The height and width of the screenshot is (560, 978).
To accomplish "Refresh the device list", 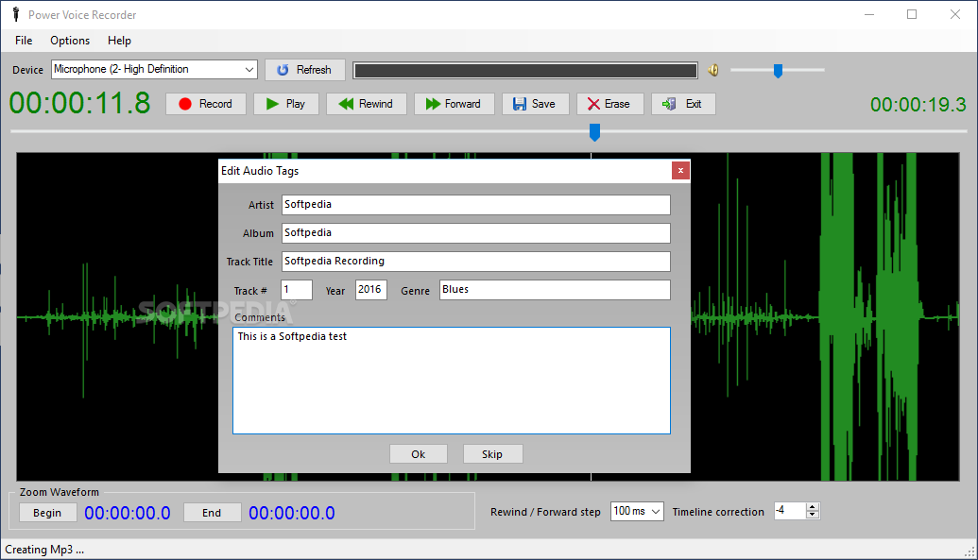I will [305, 70].
